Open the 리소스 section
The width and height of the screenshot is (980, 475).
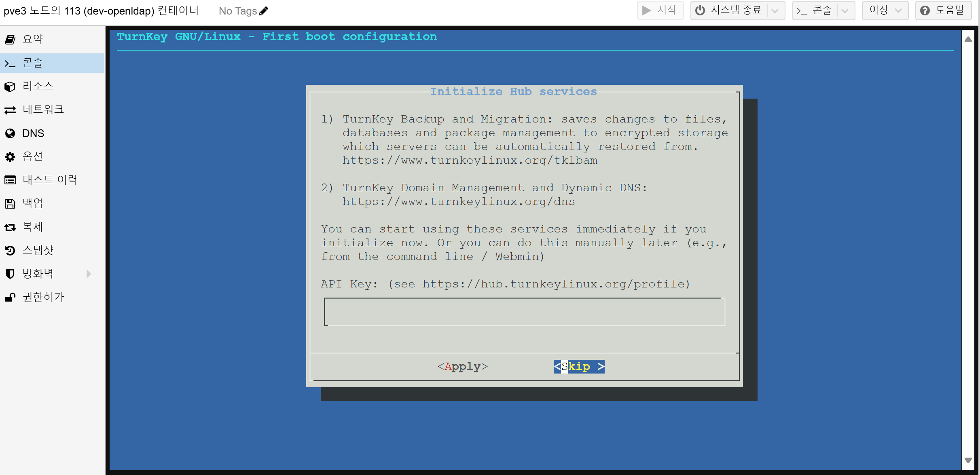coord(52,87)
